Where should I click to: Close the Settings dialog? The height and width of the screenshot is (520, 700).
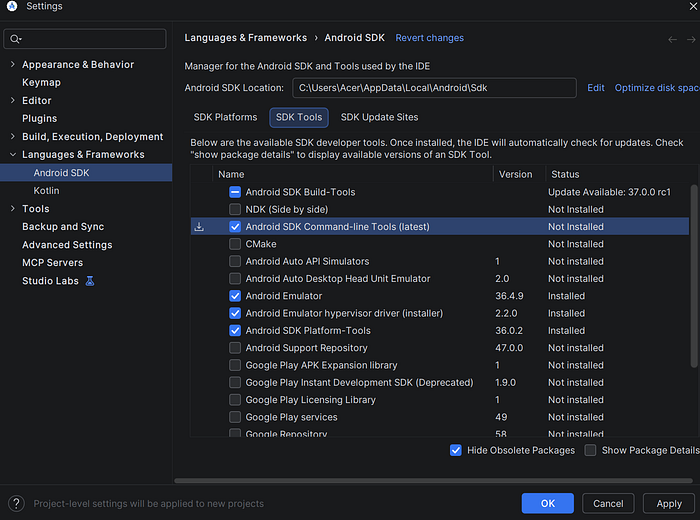point(693,6)
